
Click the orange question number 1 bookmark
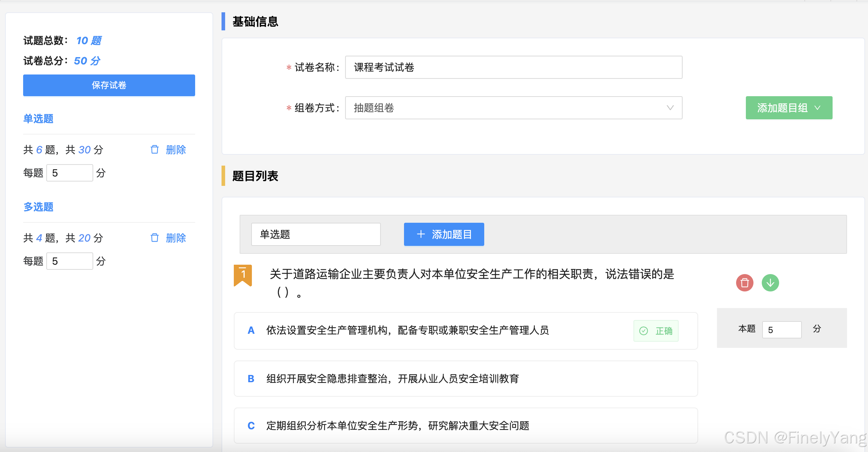pos(243,275)
